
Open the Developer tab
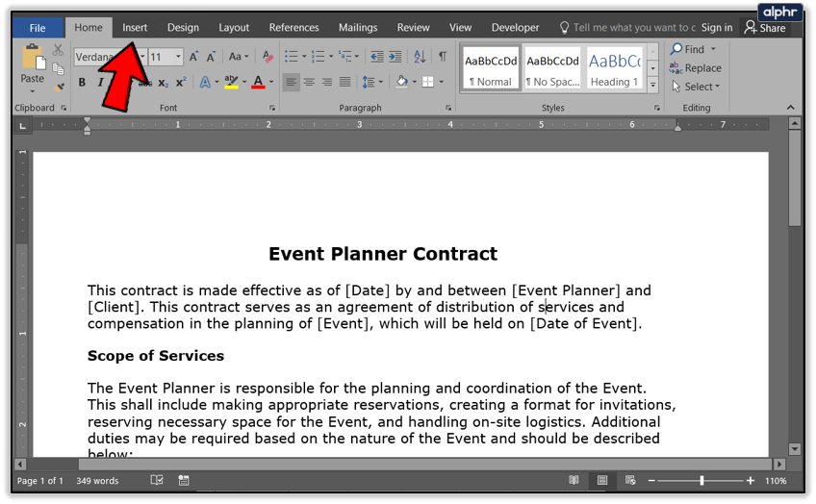click(x=515, y=28)
